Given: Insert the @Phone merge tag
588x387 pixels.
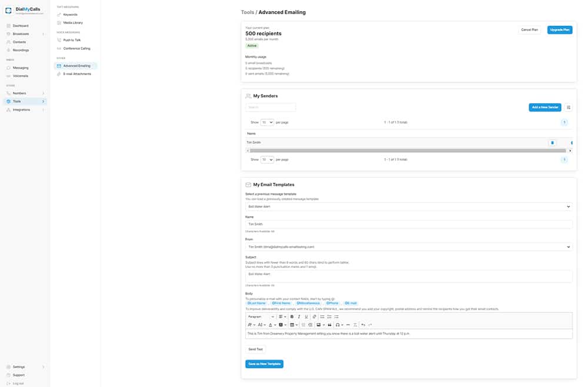Looking at the screenshot, I should [332, 303].
